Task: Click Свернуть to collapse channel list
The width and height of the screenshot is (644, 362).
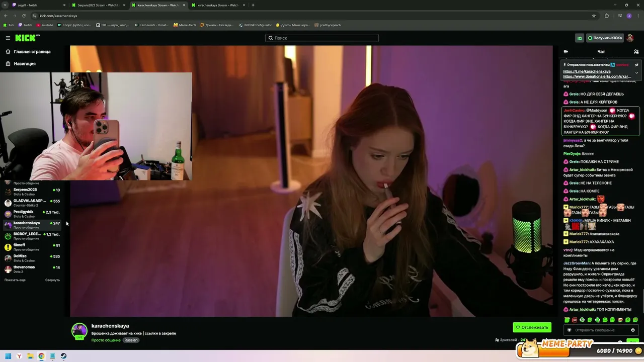Action: tap(52, 280)
